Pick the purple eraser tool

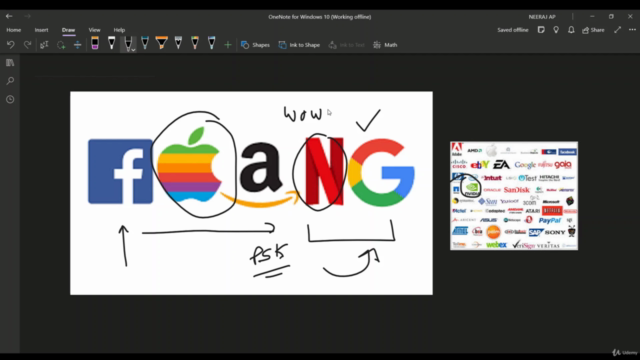(95, 43)
